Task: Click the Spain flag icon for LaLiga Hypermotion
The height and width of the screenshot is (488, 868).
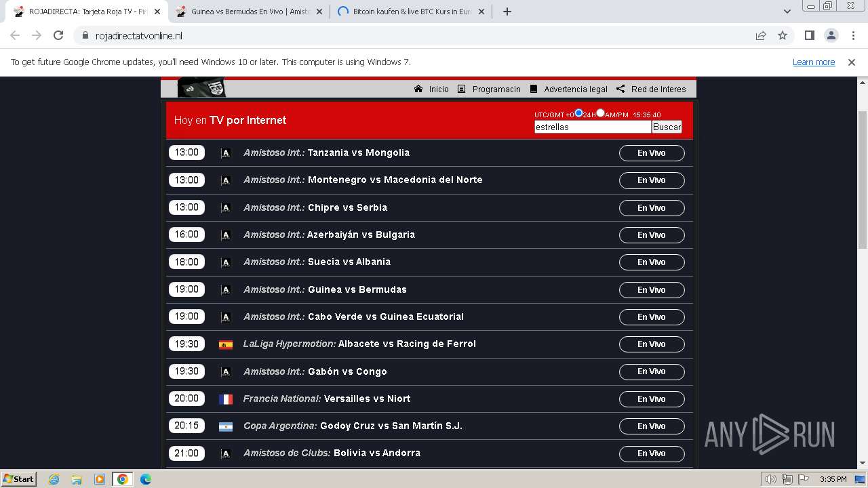Action: tap(226, 344)
